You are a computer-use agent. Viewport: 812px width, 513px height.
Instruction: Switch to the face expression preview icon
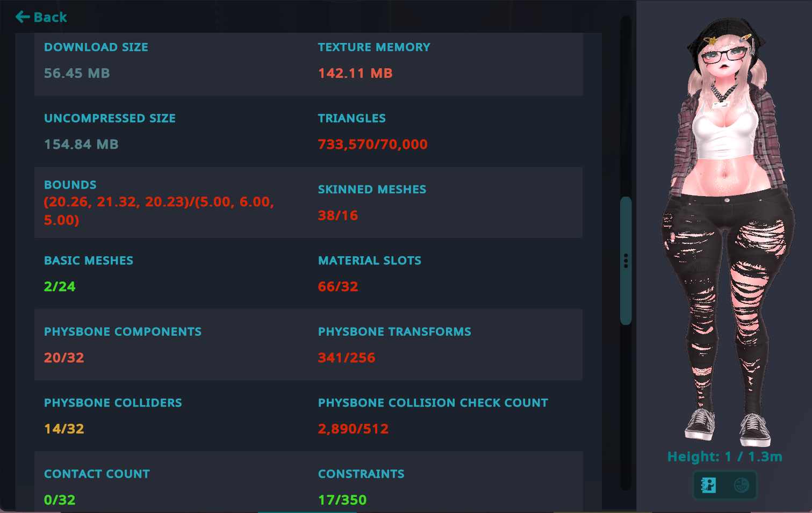click(741, 485)
